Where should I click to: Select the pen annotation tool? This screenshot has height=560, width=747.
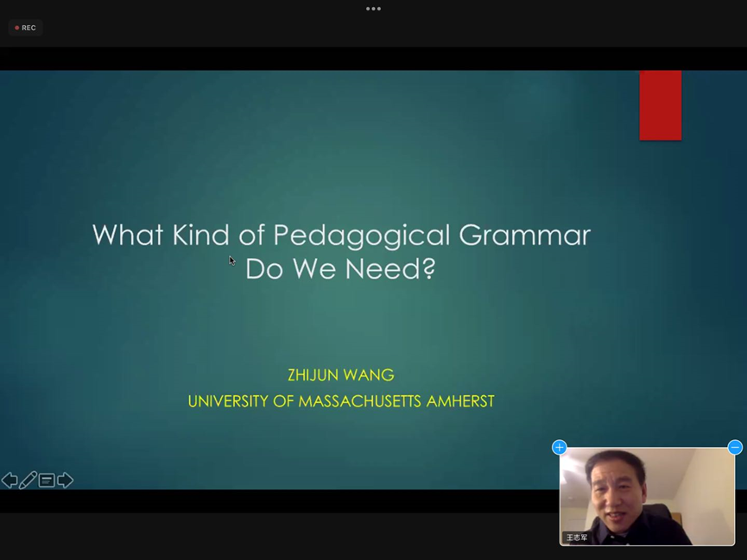click(28, 481)
